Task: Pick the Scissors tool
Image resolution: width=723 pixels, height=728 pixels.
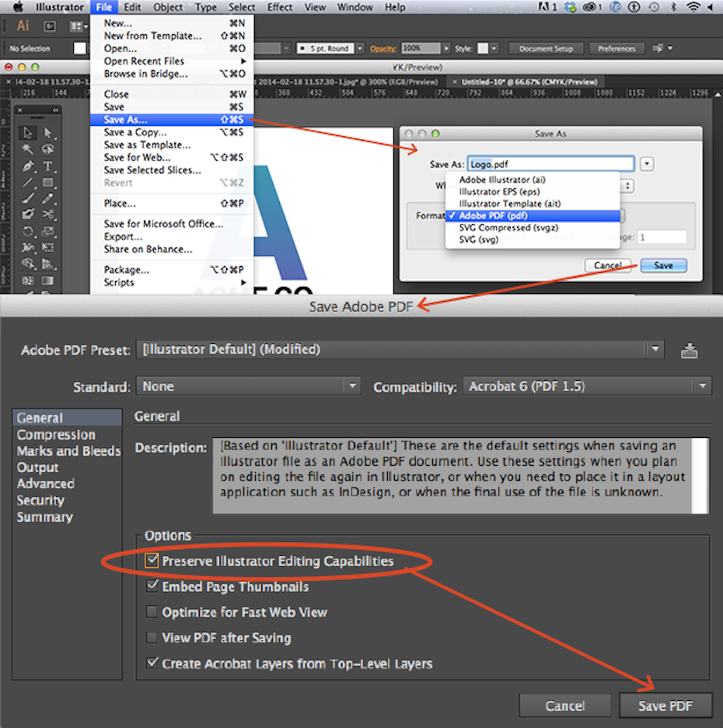Action: [48, 214]
